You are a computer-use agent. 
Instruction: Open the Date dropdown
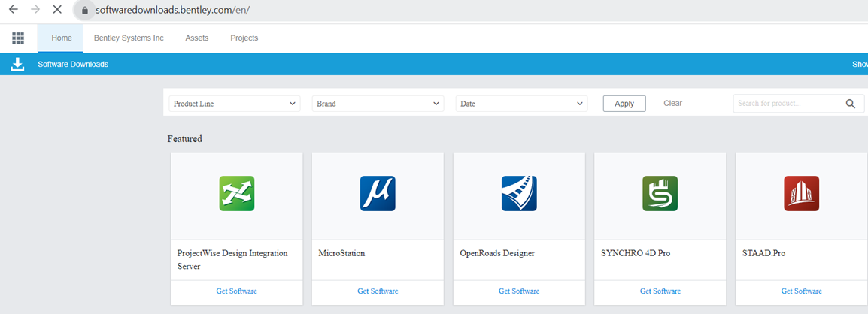[x=521, y=104]
